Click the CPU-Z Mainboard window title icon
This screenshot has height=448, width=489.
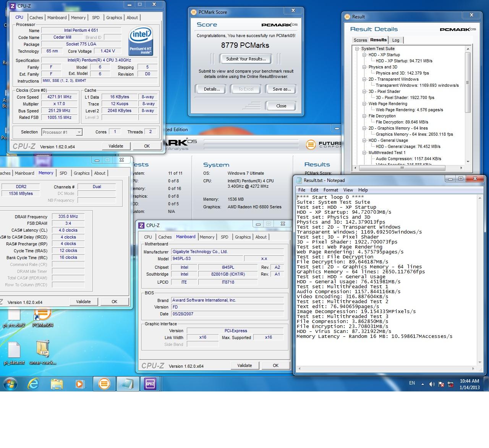(x=141, y=225)
